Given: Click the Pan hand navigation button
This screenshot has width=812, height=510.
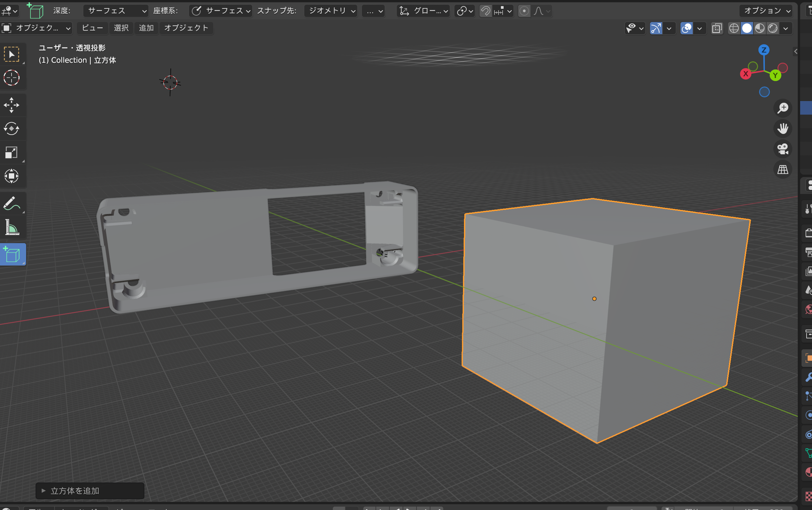Looking at the screenshot, I should tap(783, 129).
